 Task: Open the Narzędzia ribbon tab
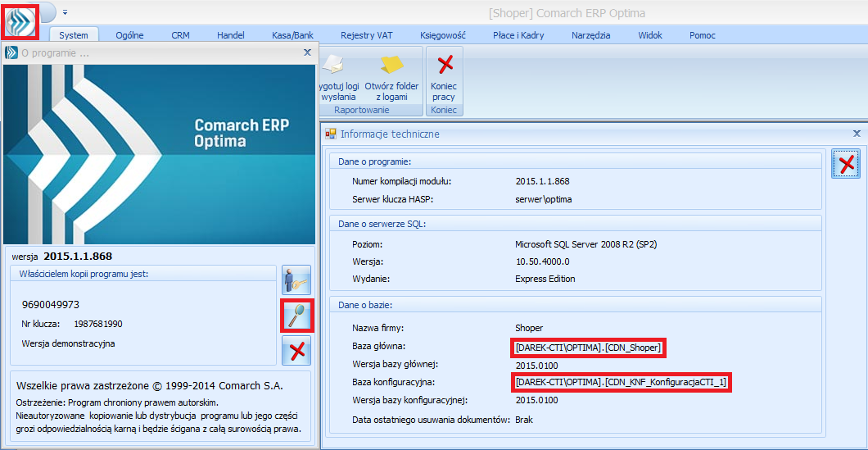click(590, 35)
